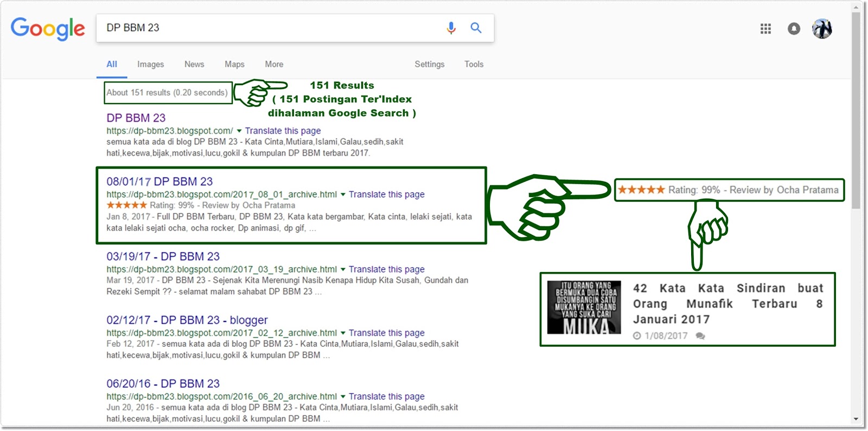Click Translate this page for 2017_02_12 archive
Screen dimensions: 868x431
387,333
